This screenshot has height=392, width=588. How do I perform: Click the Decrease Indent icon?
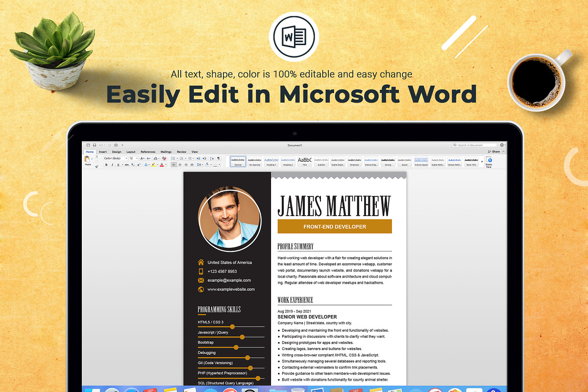coord(198,158)
